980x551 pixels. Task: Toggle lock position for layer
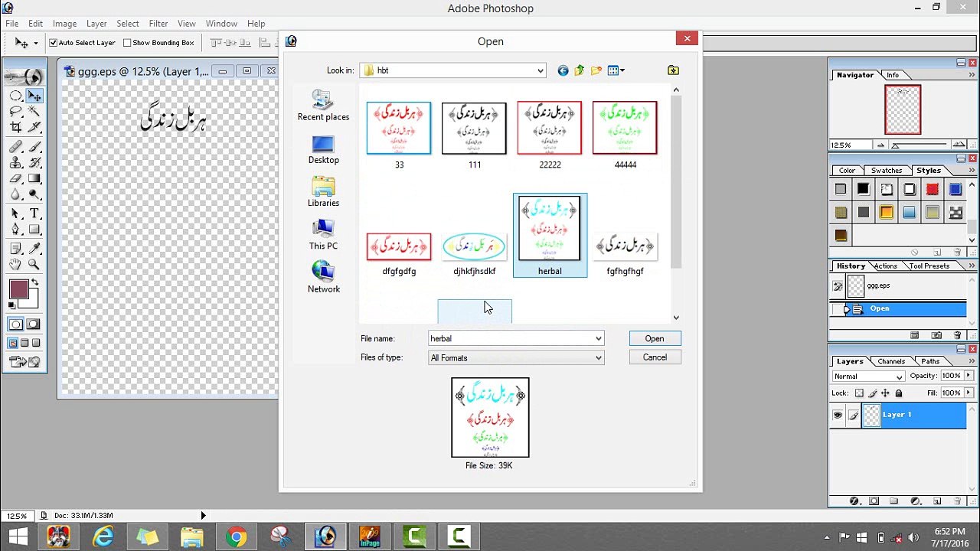885,393
